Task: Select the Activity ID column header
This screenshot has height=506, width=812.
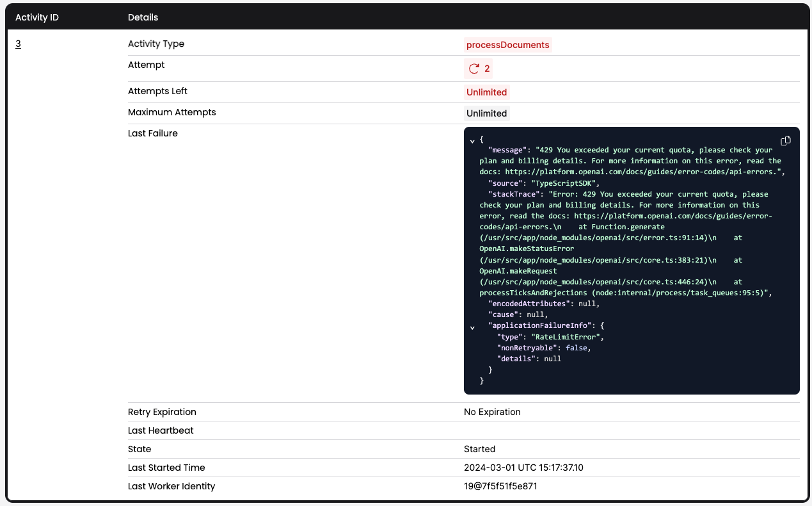Action: (37, 17)
